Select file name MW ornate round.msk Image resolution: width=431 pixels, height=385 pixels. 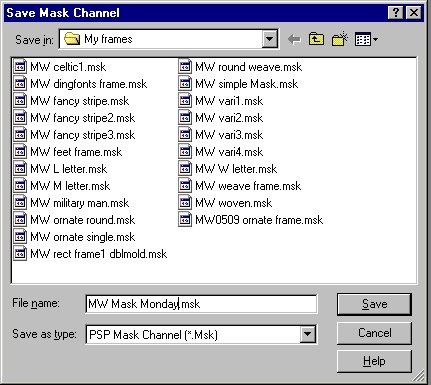(82, 220)
